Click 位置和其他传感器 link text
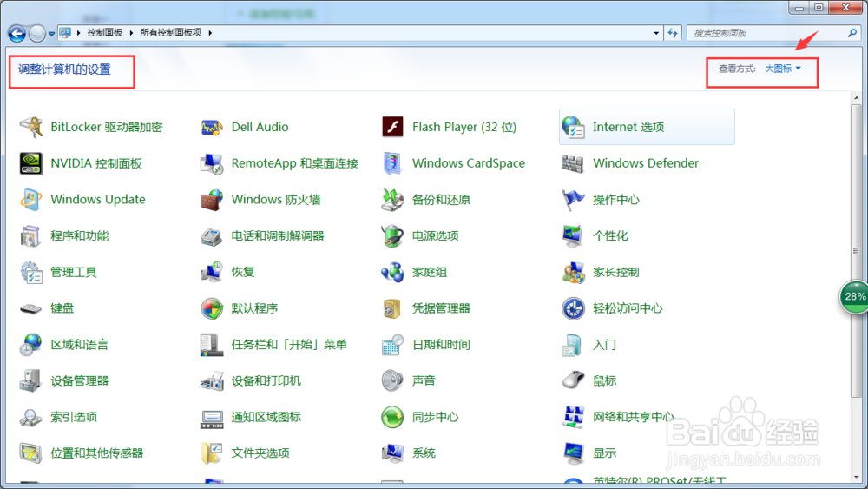The width and height of the screenshot is (868, 489). 97,453
